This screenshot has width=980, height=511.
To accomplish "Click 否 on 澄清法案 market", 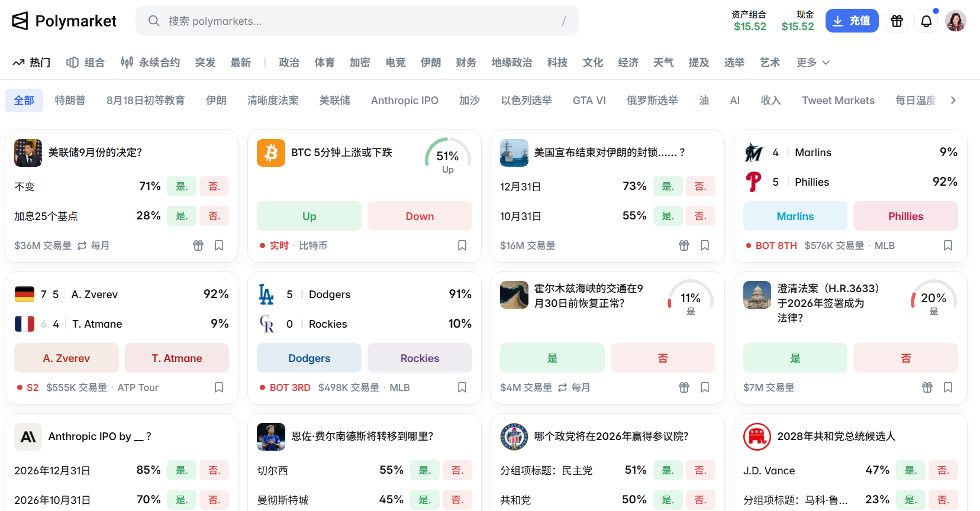I will [905, 358].
